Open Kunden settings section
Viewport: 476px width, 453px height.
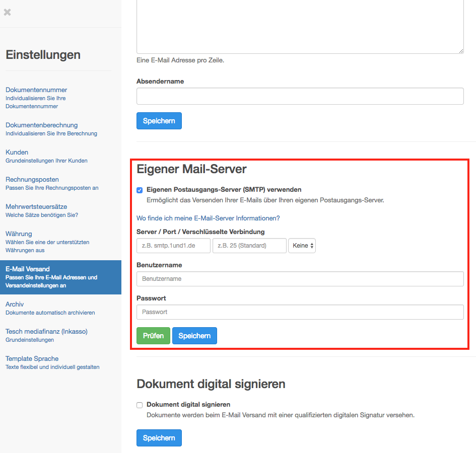pos(17,153)
